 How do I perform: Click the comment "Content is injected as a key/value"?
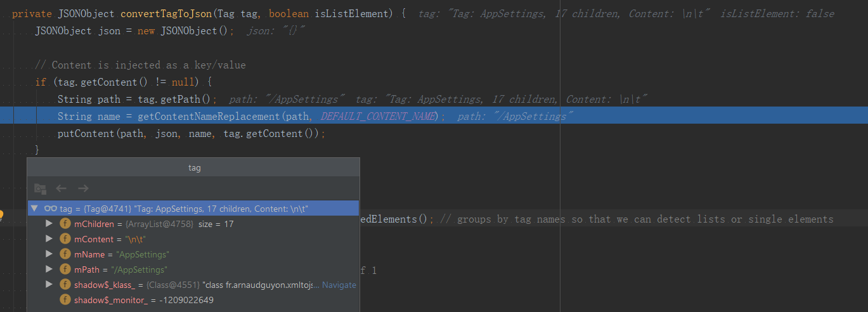pyautogui.click(x=140, y=65)
